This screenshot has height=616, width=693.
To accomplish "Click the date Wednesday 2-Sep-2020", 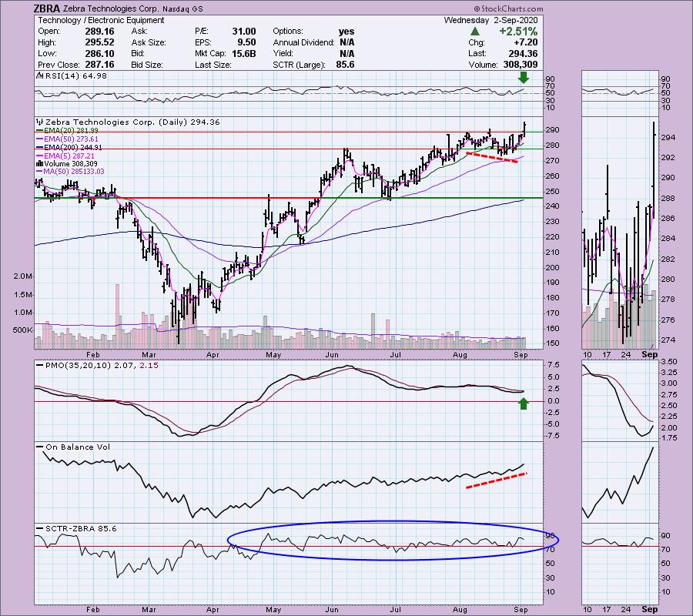I will click(490, 20).
